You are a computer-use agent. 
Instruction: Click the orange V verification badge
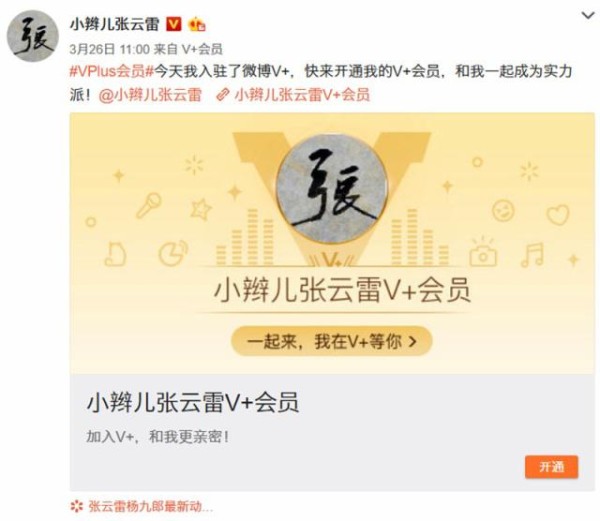pyautogui.click(x=173, y=24)
